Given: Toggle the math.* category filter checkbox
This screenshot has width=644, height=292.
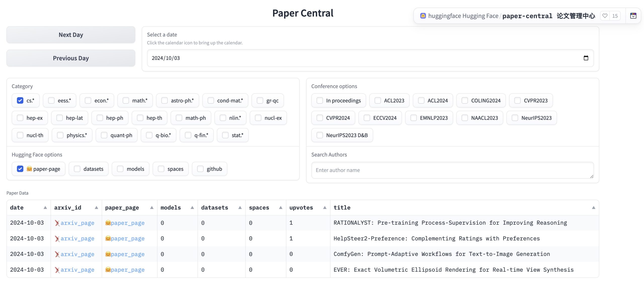Looking at the screenshot, I should click(126, 100).
